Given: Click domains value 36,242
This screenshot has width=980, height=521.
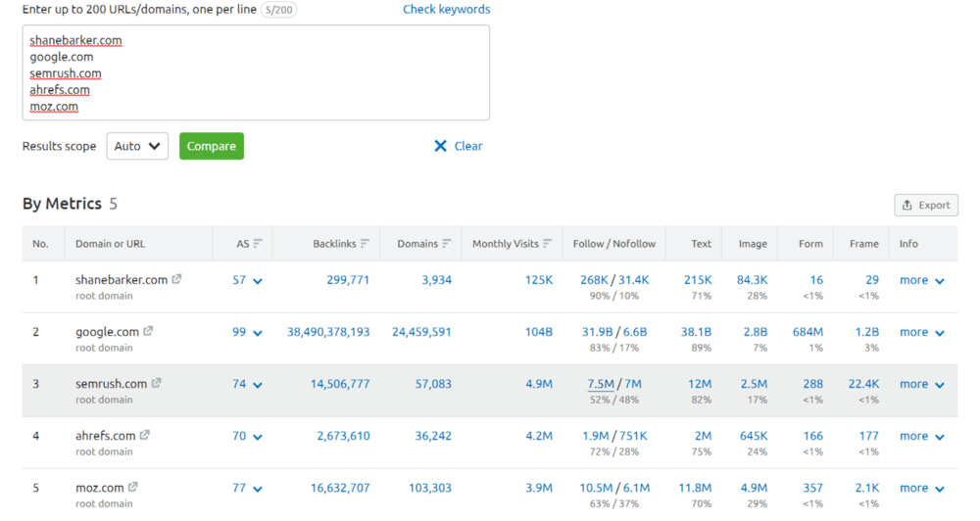Looking at the screenshot, I should pos(433,436).
